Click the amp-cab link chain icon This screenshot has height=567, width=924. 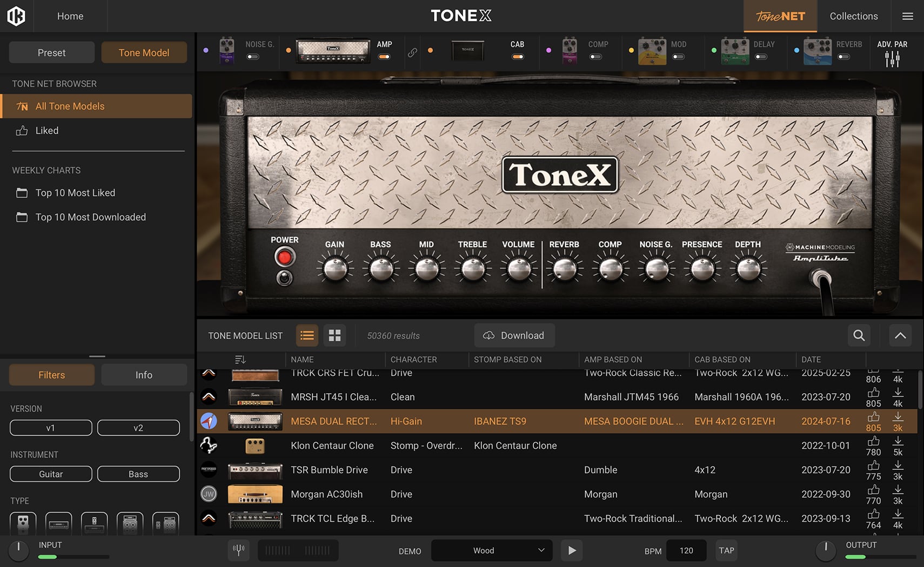point(412,52)
